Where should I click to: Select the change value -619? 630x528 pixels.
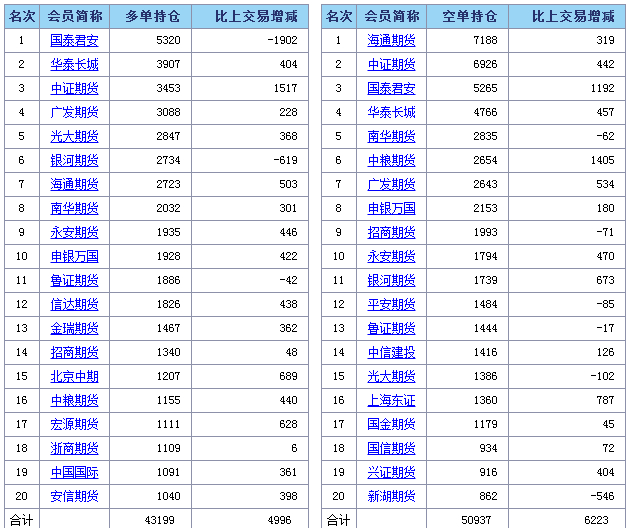coord(285,160)
